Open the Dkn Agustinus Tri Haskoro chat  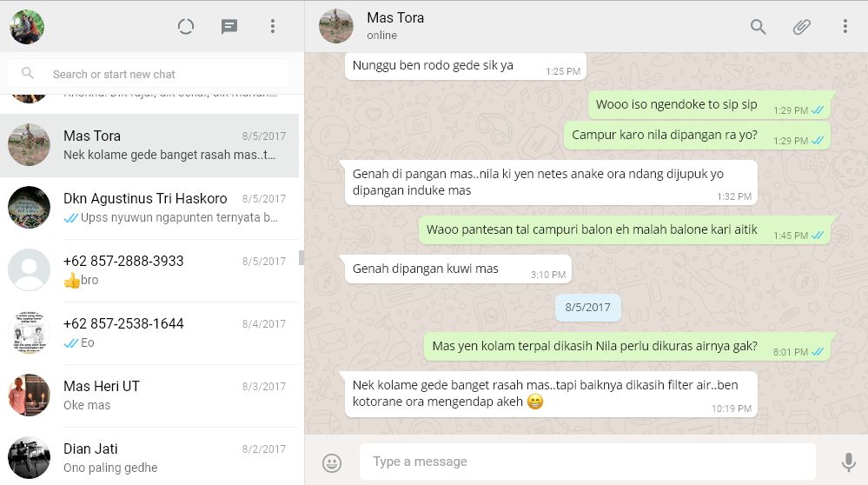(x=149, y=209)
